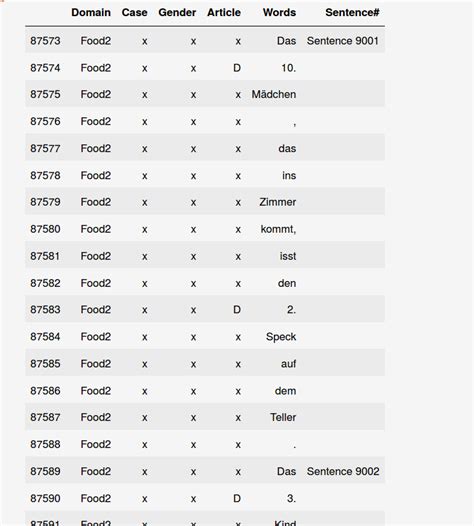Screen dimensions: 474x526
Task: Click the Domain cell 'Food2' in row 87581
Action: pyautogui.click(x=96, y=256)
